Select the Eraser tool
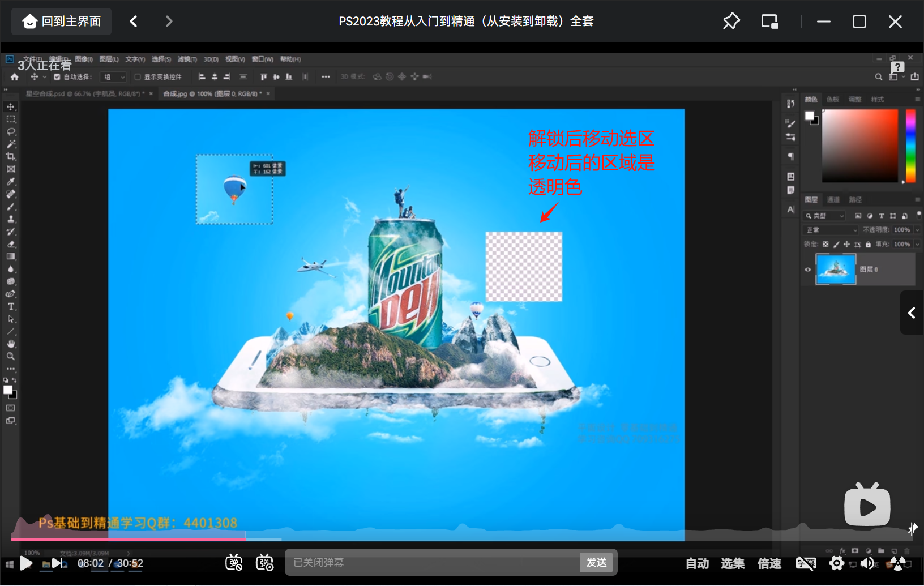Viewport: 924px width, 586px height. click(11, 244)
